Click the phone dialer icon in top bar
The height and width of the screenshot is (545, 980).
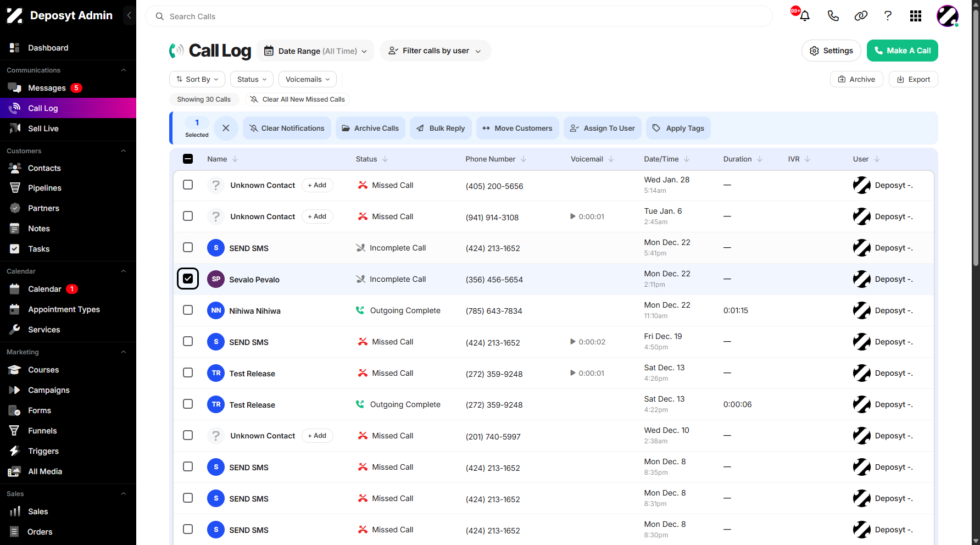(833, 16)
